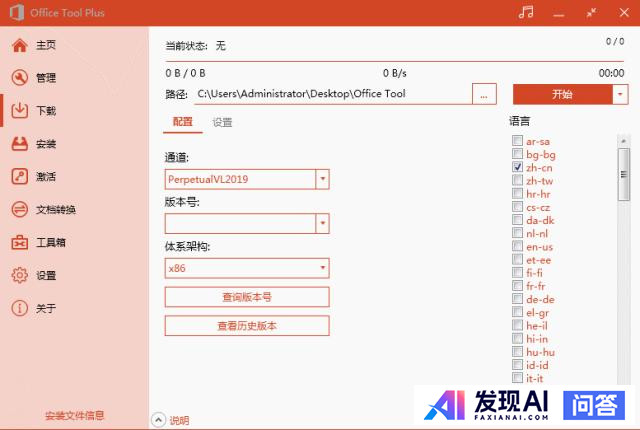Screen dimensions: 640x430
Task: Uncheck the zh-cn language checkbox
Action: (517, 168)
